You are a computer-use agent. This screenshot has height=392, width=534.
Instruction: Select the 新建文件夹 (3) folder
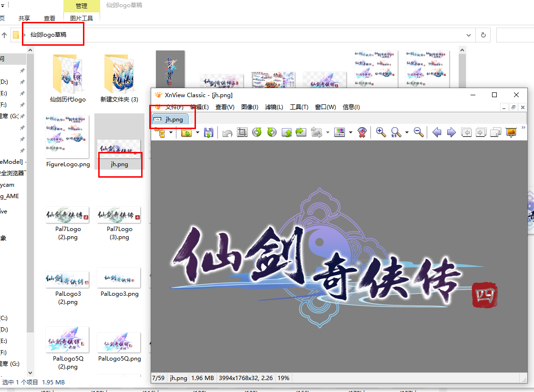click(x=119, y=78)
